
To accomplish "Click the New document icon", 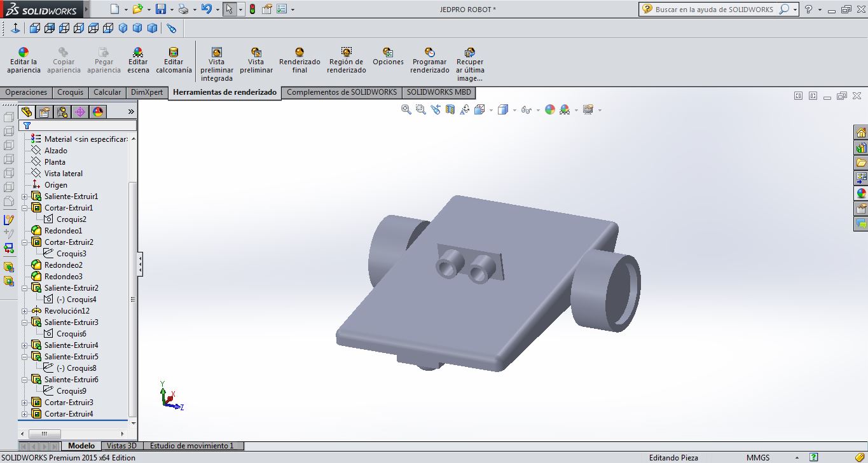I will 114,10.
